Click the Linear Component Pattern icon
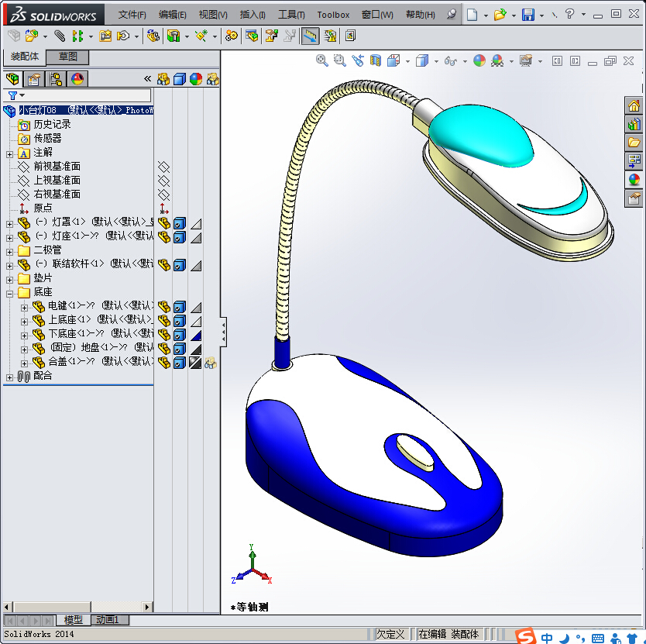Viewport: 646px width, 644px height. pyautogui.click(x=77, y=36)
